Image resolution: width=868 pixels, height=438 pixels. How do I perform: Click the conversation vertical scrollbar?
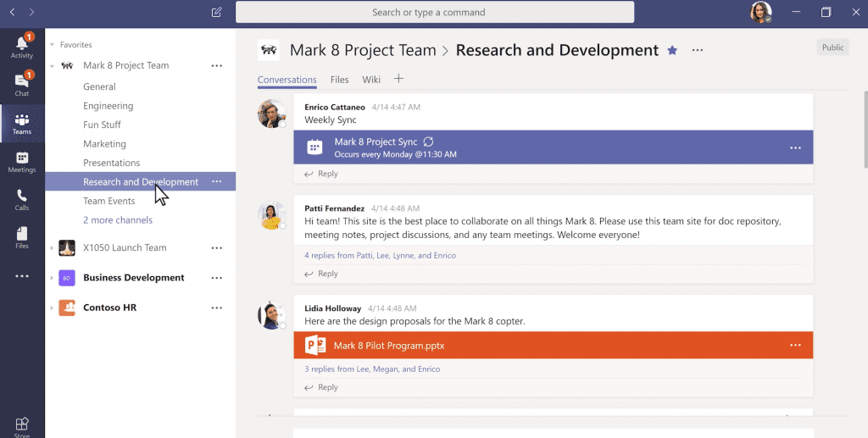pyautogui.click(x=865, y=130)
